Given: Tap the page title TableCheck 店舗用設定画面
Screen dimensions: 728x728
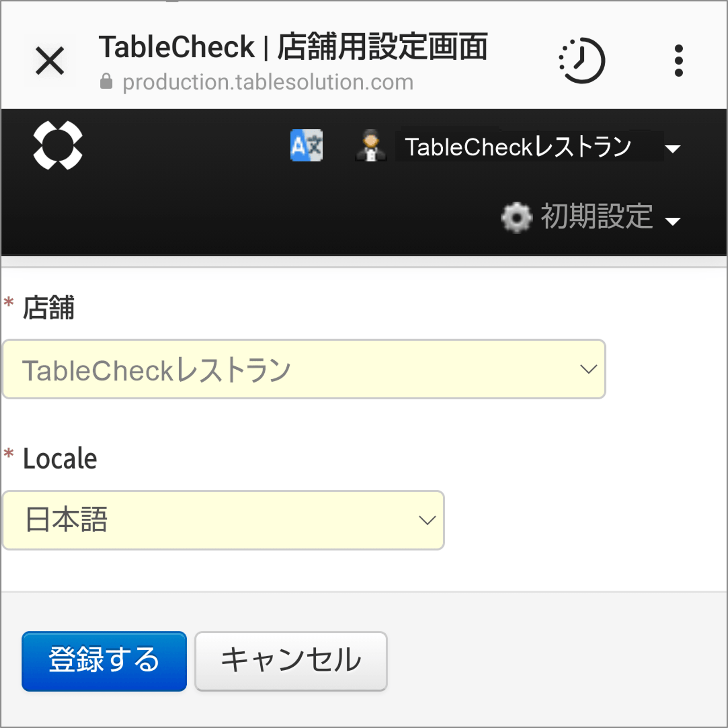Looking at the screenshot, I should point(293,47).
